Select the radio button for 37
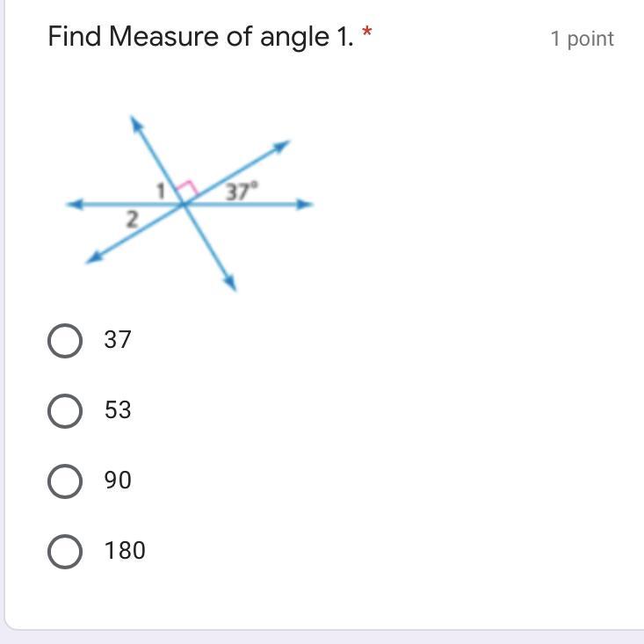Screen dimensions: 644x644 (65, 340)
